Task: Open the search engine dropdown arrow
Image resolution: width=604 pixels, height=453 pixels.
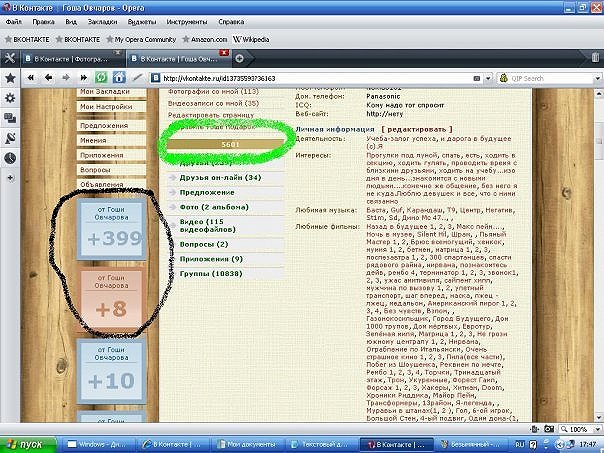Action: tap(597, 78)
